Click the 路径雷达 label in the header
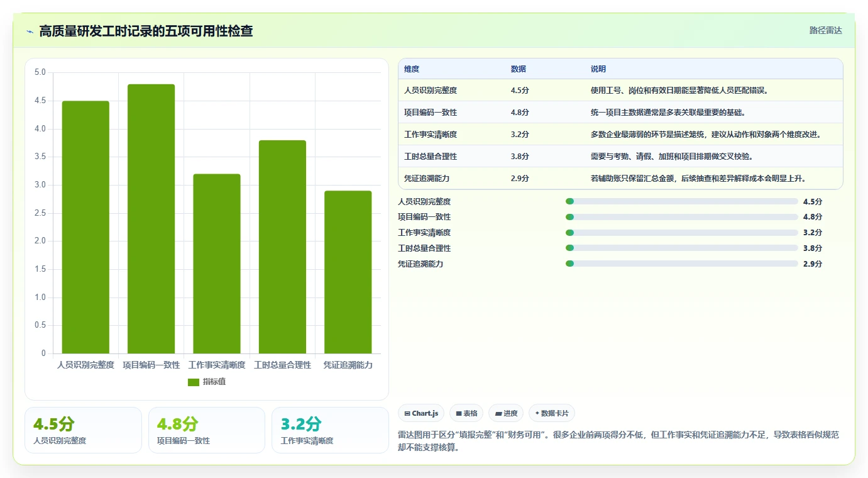The image size is (868, 478). [825, 30]
